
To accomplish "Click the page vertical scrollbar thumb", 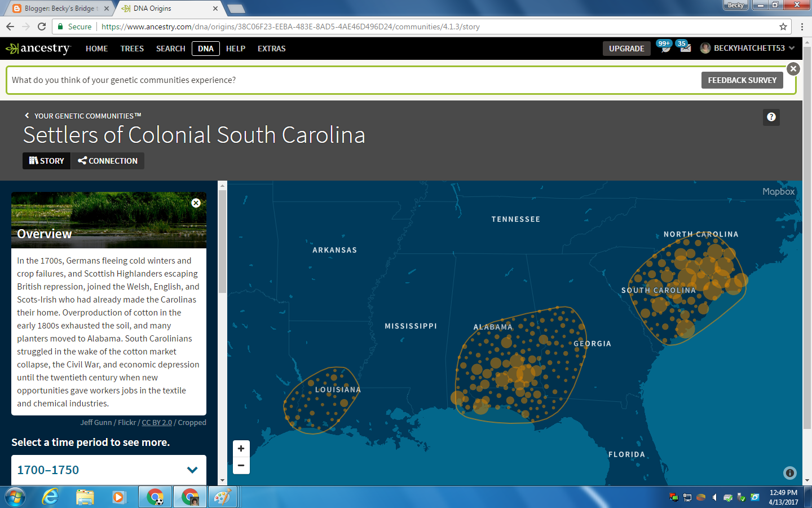I will click(x=807, y=237).
